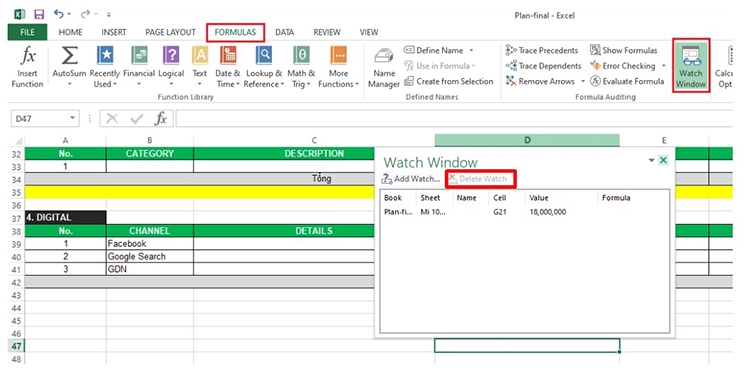Screen dimensions: 750x378
Task: Select the GDN cell
Action: (150, 269)
